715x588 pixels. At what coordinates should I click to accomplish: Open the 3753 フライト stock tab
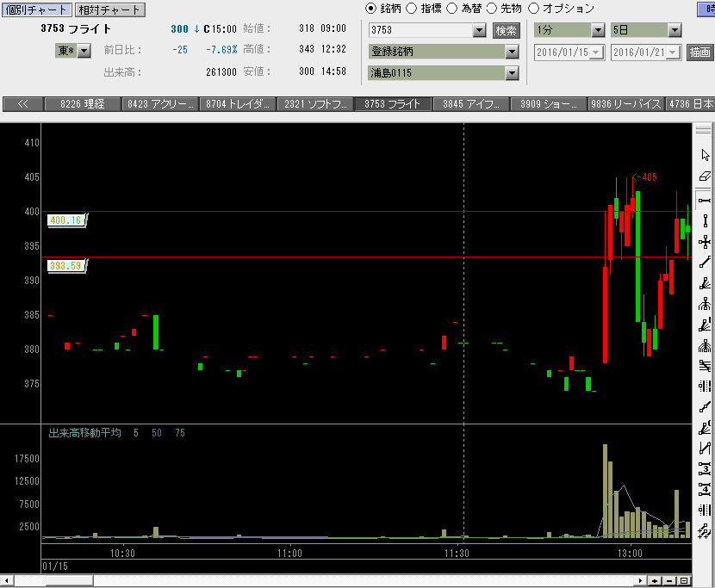[x=393, y=104]
